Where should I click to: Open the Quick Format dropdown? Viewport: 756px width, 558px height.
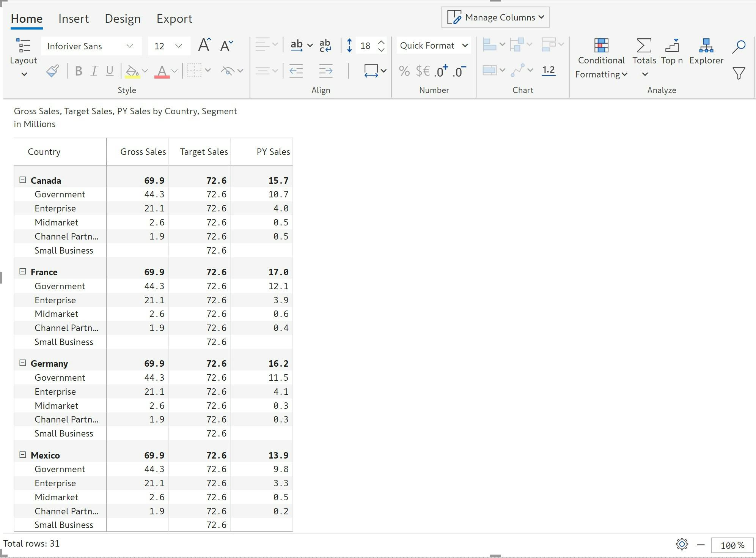click(434, 46)
